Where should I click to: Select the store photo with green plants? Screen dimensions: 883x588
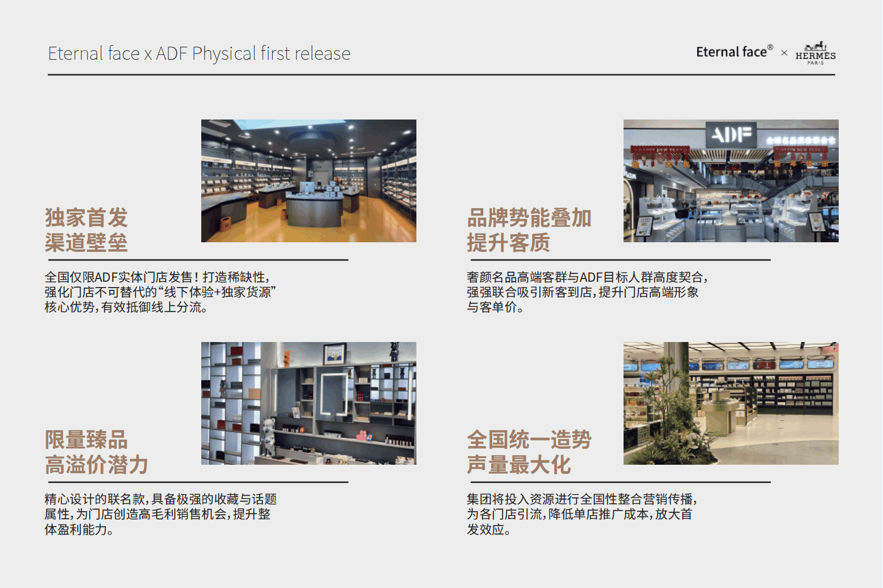tap(731, 403)
